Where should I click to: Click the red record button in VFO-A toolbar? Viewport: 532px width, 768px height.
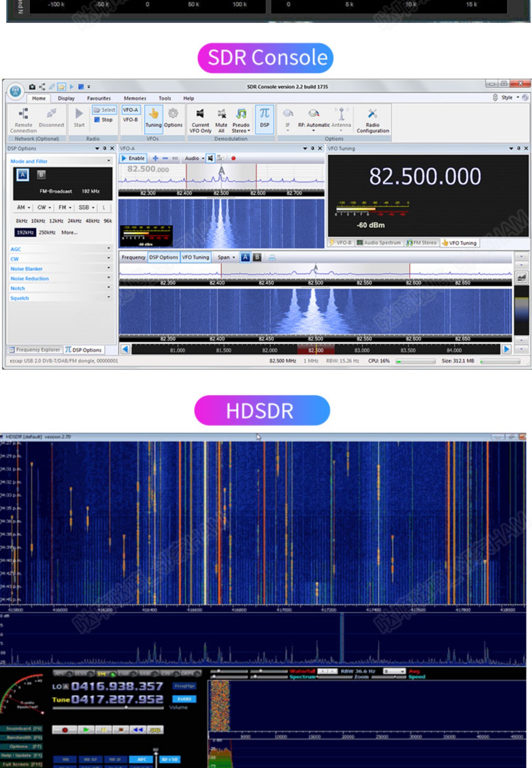tap(233, 158)
